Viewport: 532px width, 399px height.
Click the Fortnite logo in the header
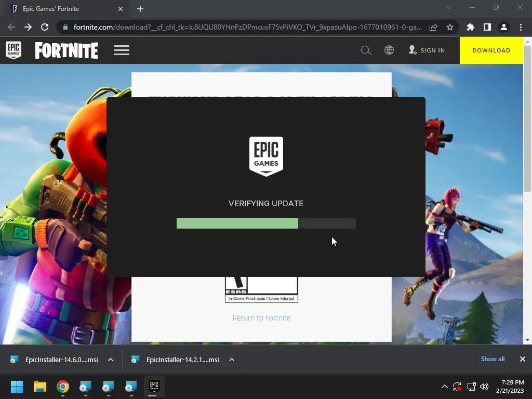(66, 50)
